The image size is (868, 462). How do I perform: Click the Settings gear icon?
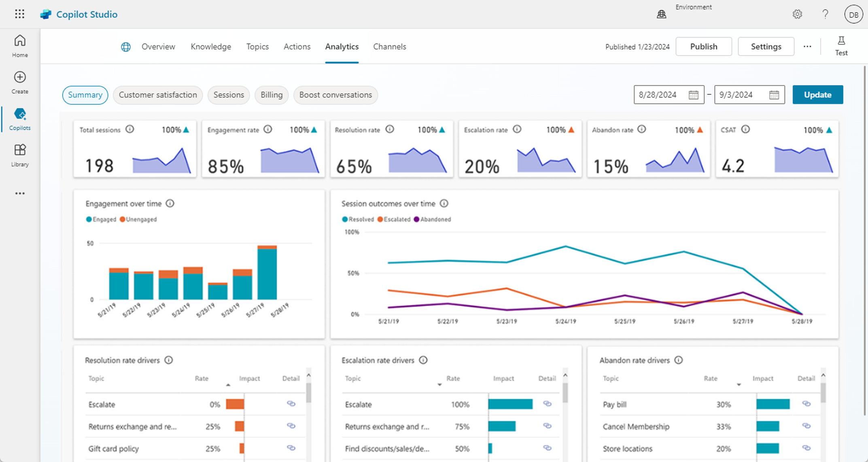point(798,14)
